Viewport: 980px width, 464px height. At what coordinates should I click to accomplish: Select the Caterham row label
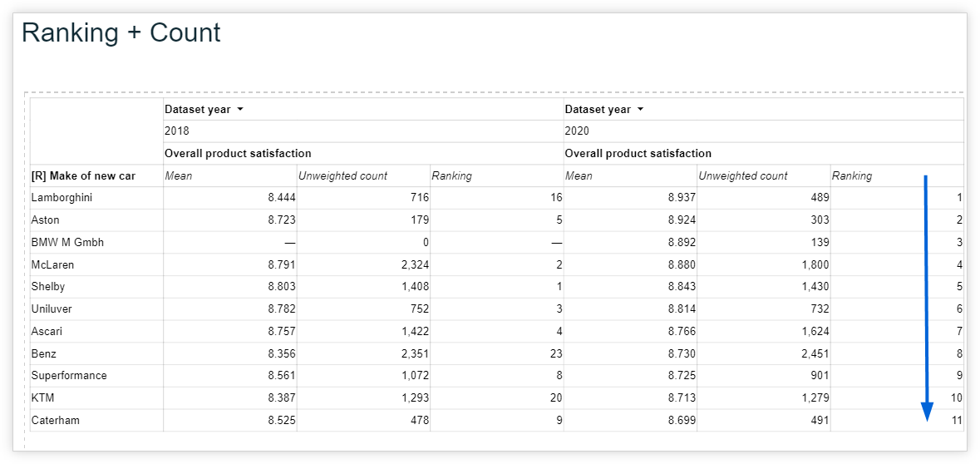[x=55, y=420]
